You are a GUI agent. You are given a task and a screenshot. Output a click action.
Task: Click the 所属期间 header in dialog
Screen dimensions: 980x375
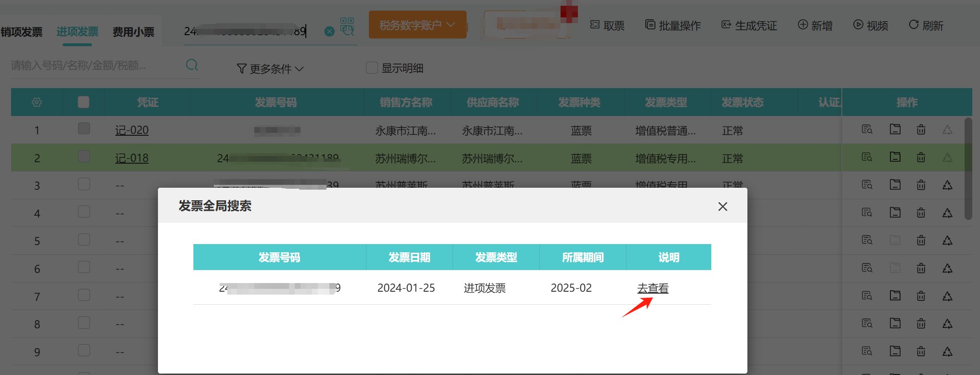[583, 258]
